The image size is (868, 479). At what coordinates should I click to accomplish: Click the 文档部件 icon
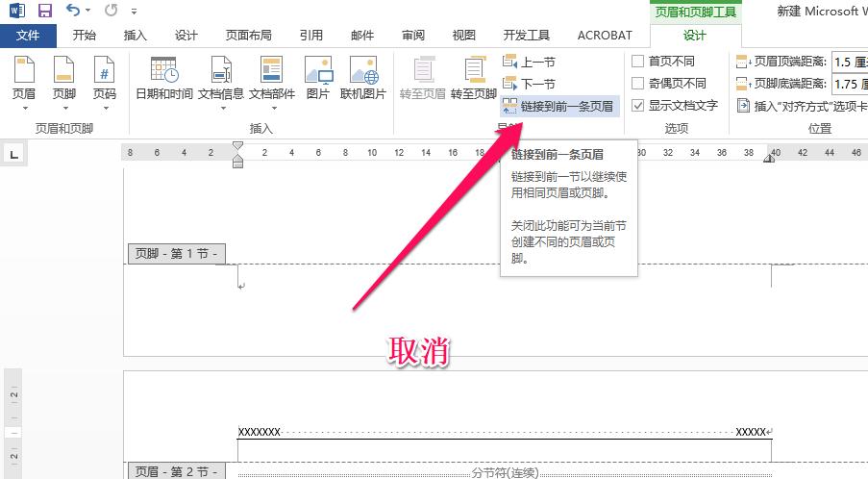click(x=271, y=70)
